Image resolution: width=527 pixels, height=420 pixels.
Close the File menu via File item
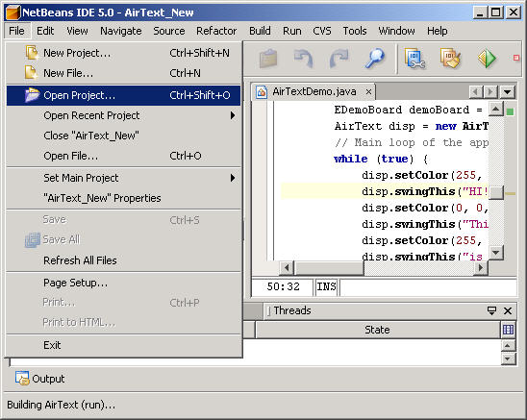(16, 31)
